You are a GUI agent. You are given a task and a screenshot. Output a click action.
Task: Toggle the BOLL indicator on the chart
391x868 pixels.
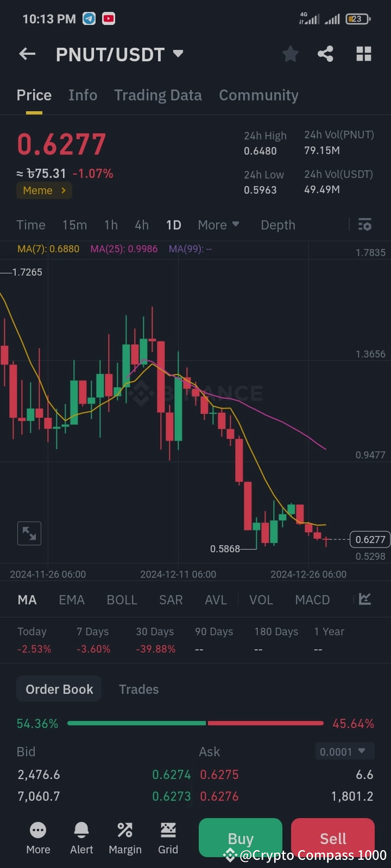click(122, 599)
